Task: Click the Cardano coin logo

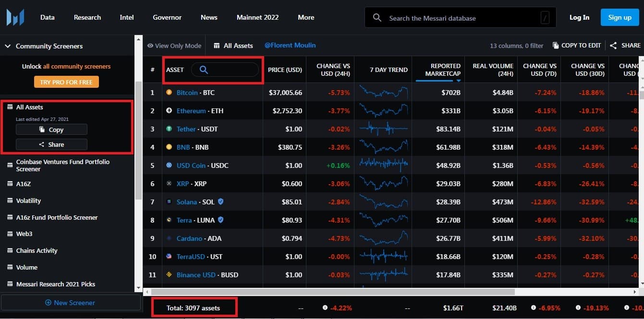Action: [169, 238]
